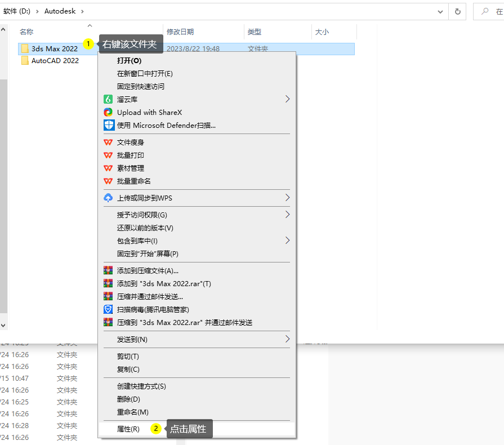Click the WPS cloud upload icon

tap(108, 198)
